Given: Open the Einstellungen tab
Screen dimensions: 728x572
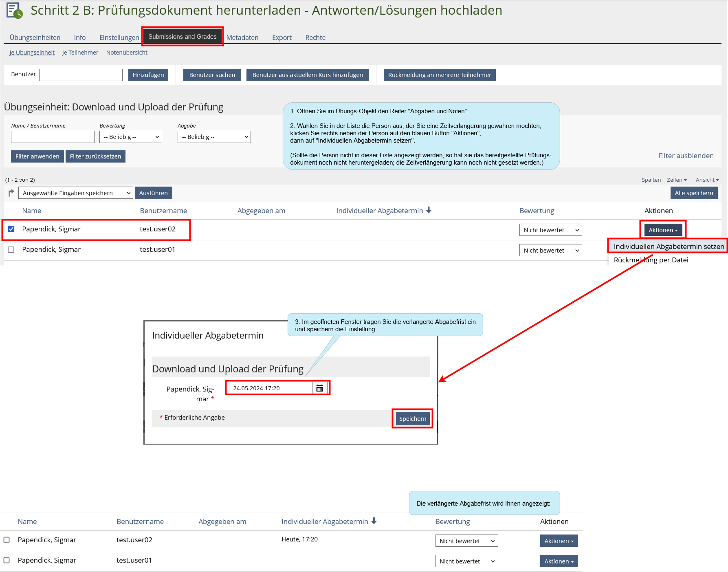Looking at the screenshot, I should pos(119,37).
